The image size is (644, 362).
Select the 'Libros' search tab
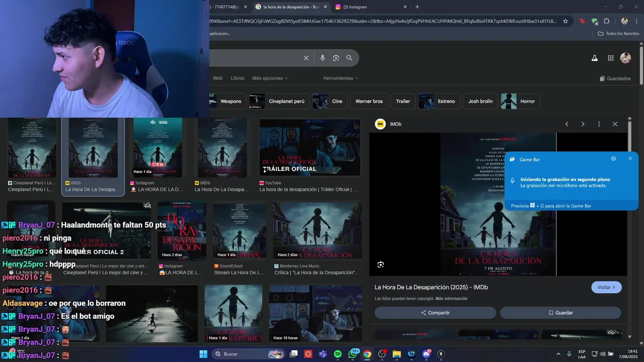point(237,78)
